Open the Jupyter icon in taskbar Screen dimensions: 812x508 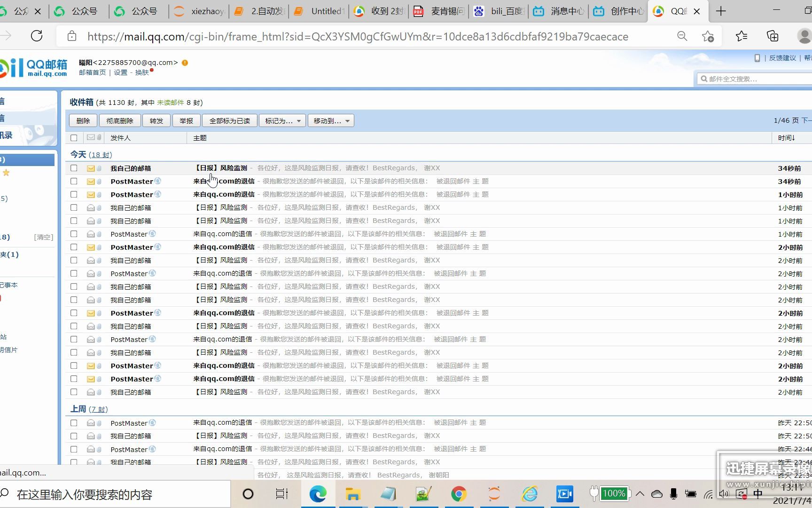coord(494,494)
